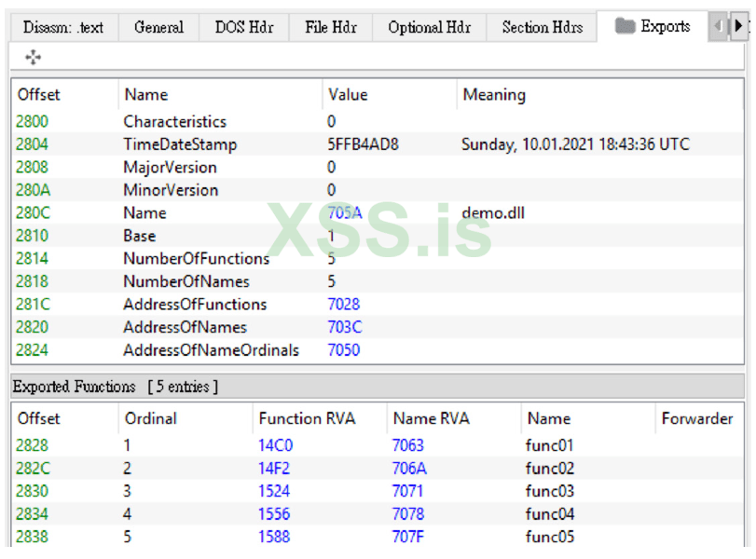Select the NumberOfFunctions row name
Image resolution: width=756 pixels, height=559 pixels.
(x=197, y=259)
